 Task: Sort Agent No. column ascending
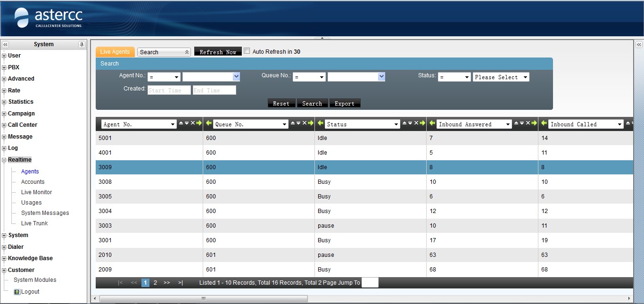(x=181, y=123)
